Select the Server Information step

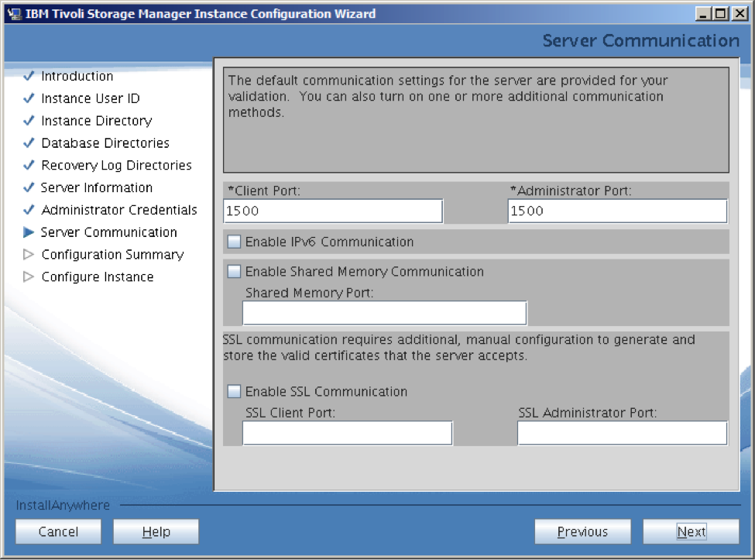(x=97, y=187)
